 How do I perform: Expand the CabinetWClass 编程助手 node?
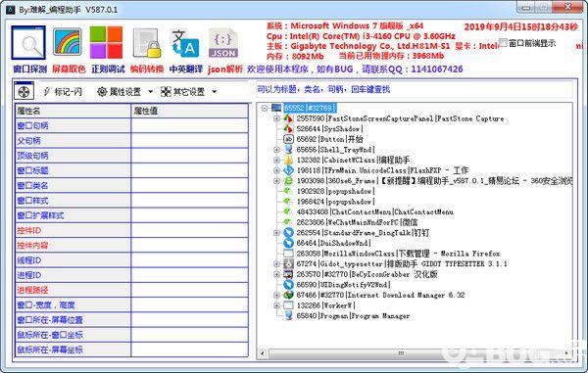click(276, 160)
